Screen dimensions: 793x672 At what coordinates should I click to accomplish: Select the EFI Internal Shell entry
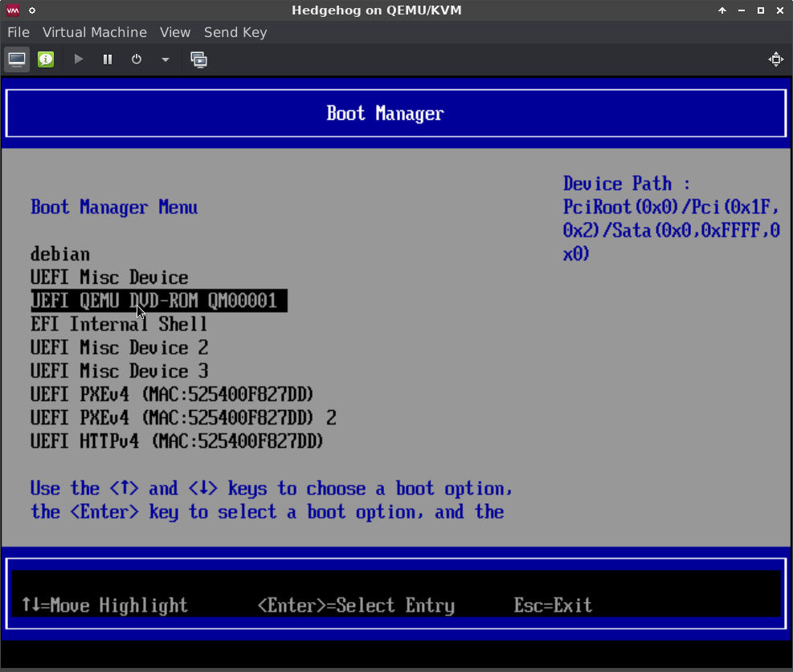tap(119, 324)
